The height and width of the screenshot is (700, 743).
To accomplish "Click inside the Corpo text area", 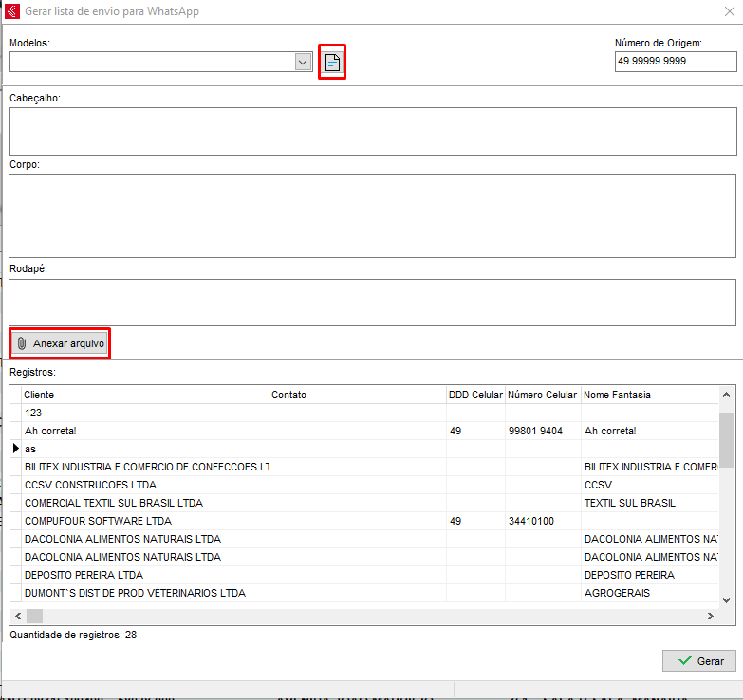I will [x=372, y=215].
